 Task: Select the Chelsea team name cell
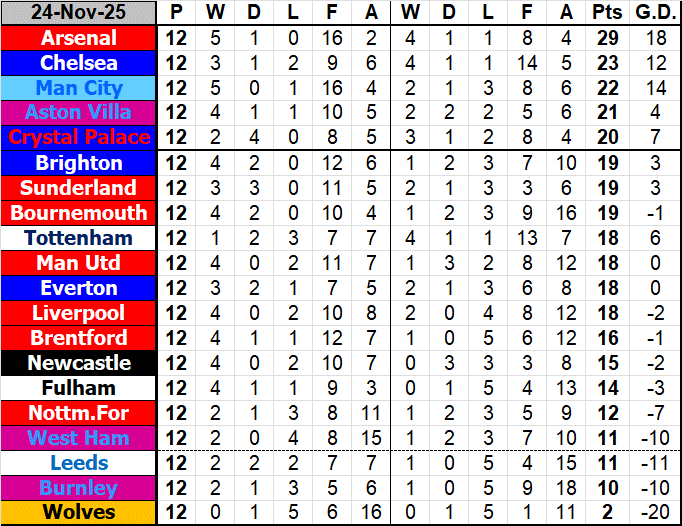point(79,63)
